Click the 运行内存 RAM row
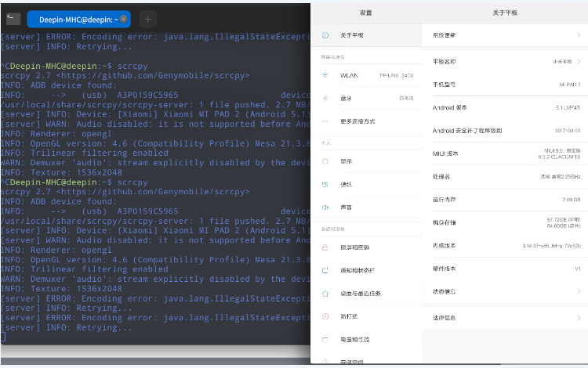The image size is (588, 368). 505,200
